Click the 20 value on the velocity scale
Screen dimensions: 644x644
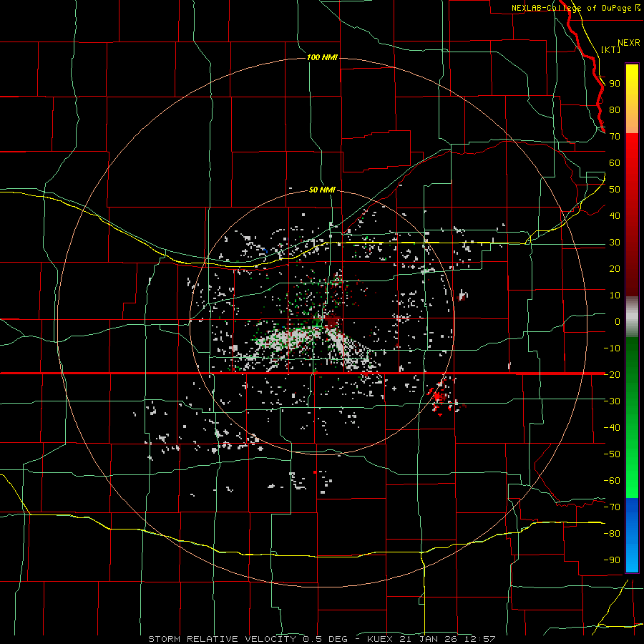(x=615, y=268)
